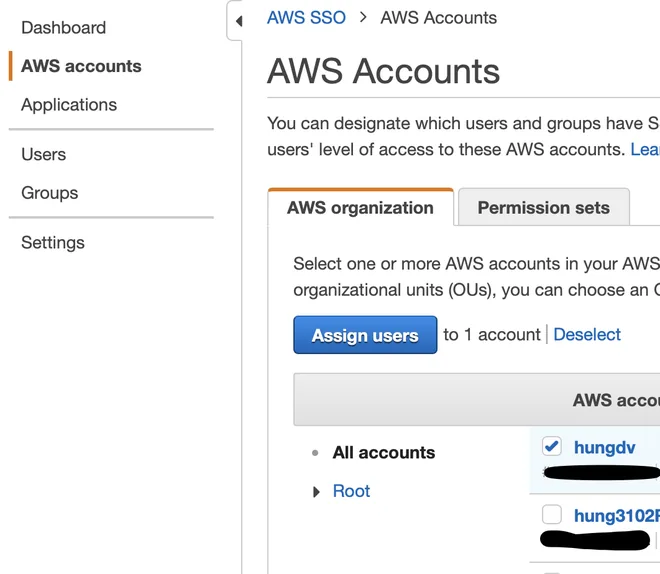
Task: Open the hung3102 account link
Action: click(x=617, y=516)
